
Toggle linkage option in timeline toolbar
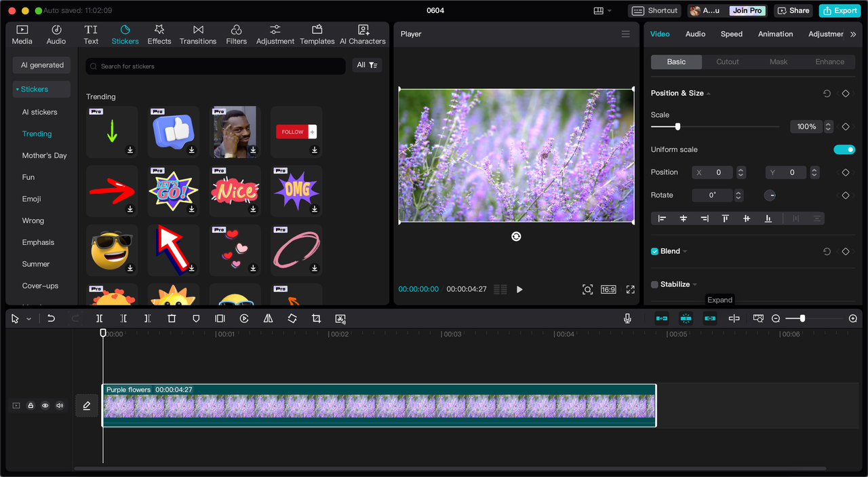pos(710,318)
